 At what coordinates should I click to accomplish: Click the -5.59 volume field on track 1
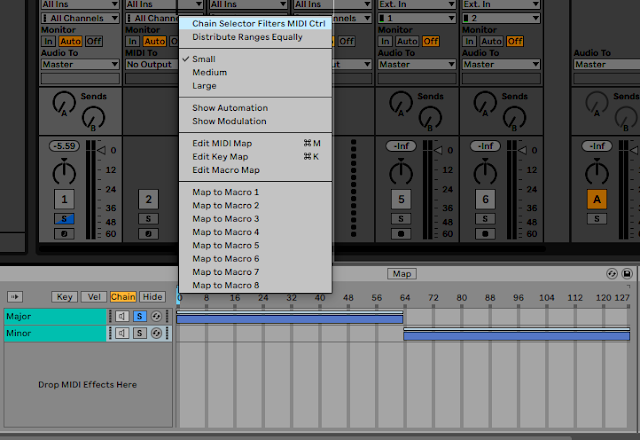click(64, 146)
